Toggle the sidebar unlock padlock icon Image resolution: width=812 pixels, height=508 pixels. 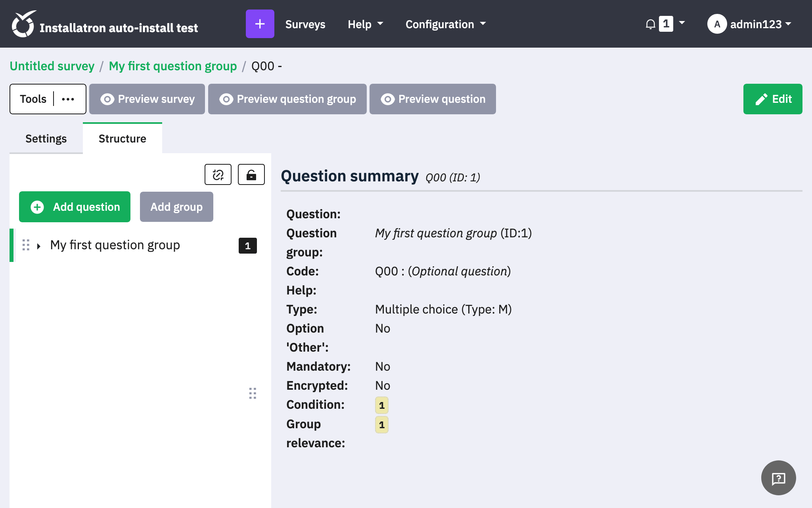(251, 175)
